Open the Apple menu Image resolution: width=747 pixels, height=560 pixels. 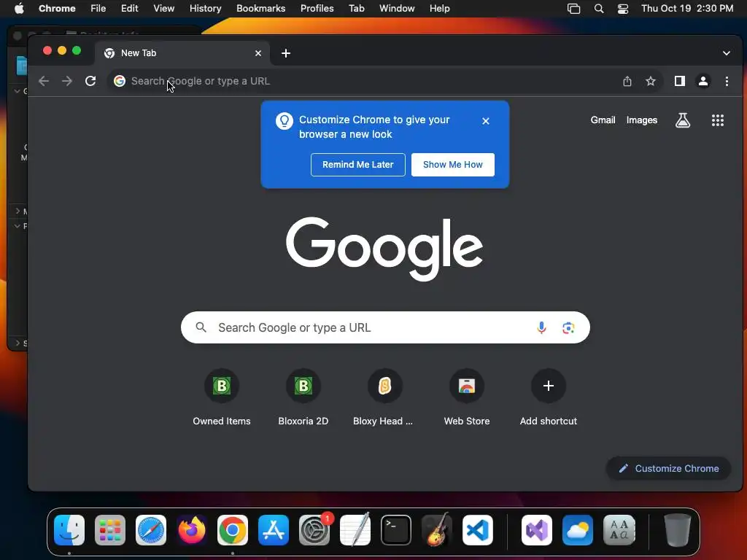pyautogui.click(x=19, y=9)
